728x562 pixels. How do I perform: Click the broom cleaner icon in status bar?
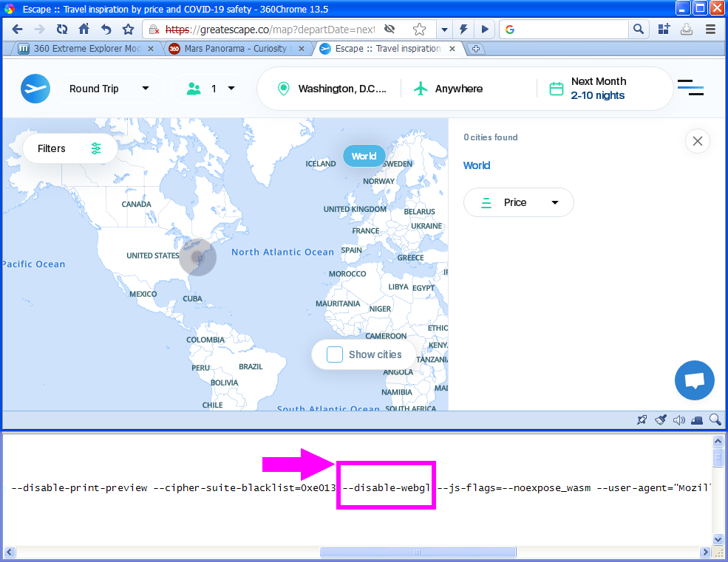(660, 420)
